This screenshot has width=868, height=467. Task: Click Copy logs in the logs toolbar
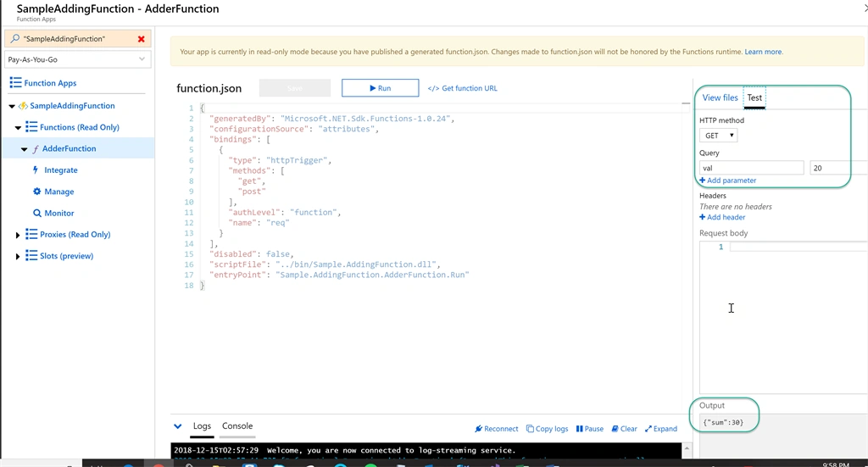pos(547,429)
